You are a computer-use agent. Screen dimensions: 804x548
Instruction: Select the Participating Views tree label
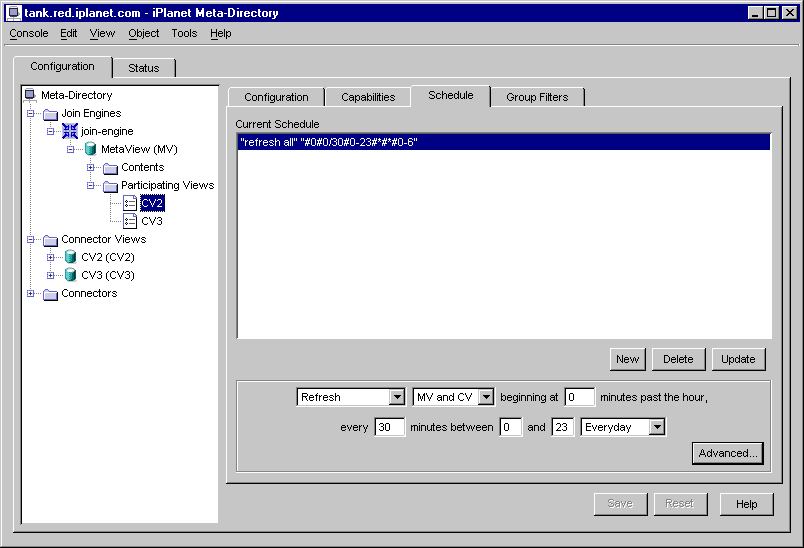pyautogui.click(x=168, y=185)
